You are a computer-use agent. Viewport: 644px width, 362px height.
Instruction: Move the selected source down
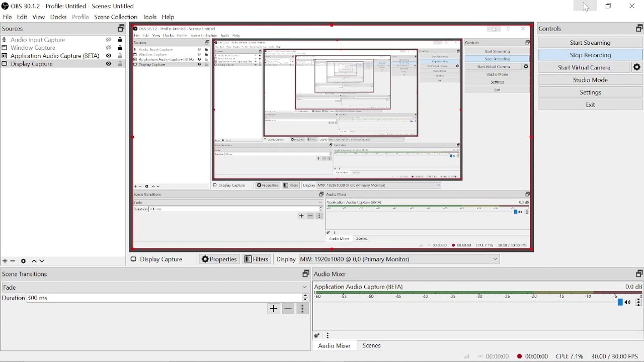pos(42,261)
